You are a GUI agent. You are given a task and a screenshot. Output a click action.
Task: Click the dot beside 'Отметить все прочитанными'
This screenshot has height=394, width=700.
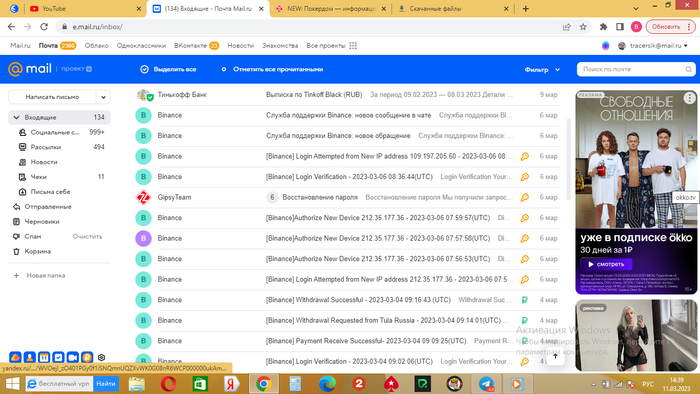pos(224,69)
